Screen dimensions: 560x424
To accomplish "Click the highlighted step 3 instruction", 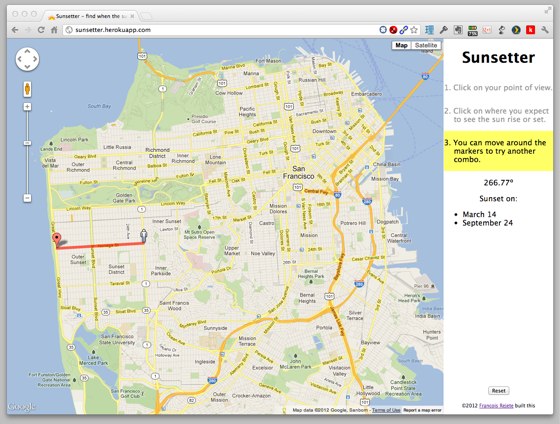I will (498, 151).
